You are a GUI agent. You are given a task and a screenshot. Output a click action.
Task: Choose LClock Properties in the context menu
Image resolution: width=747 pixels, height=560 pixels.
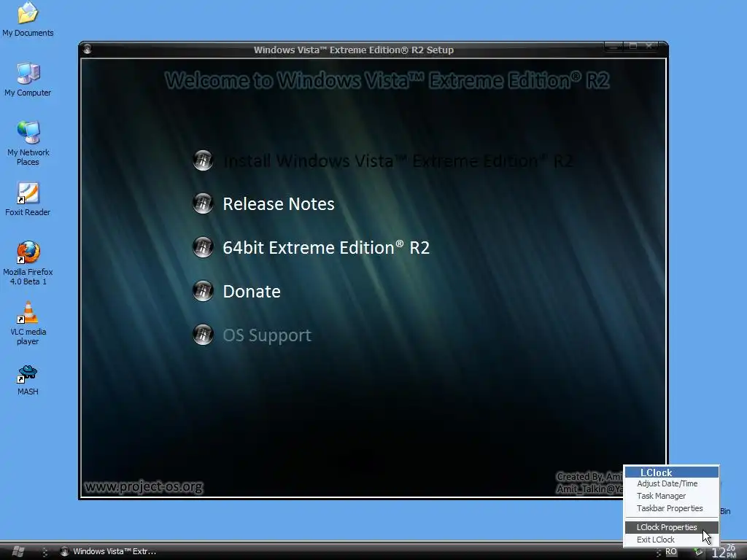[671, 527]
